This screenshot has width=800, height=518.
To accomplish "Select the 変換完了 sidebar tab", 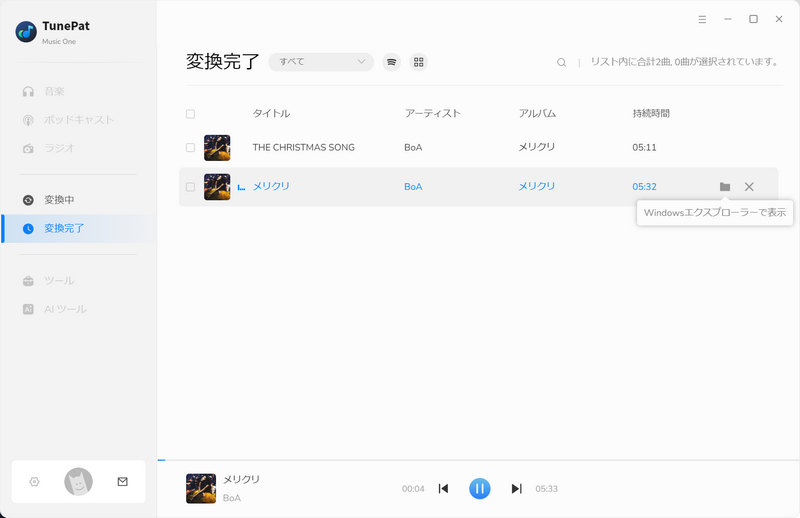I will pyautogui.click(x=79, y=229).
